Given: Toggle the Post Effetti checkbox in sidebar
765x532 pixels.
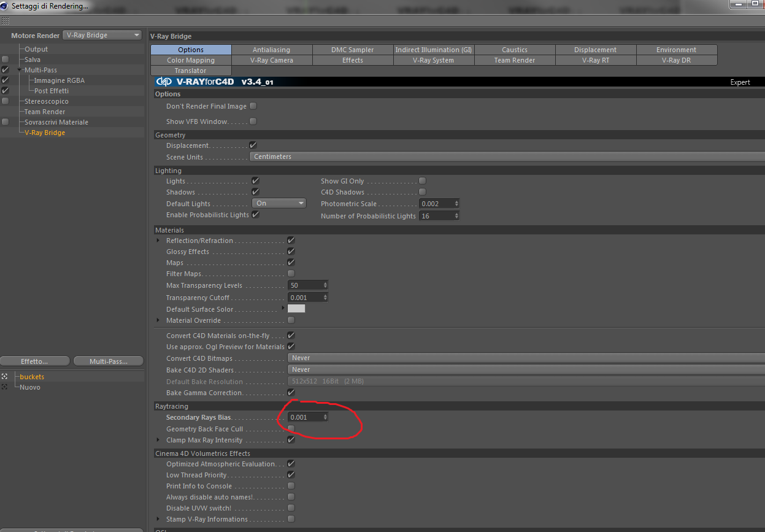Looking at the screenshot, I should point(6,91).
